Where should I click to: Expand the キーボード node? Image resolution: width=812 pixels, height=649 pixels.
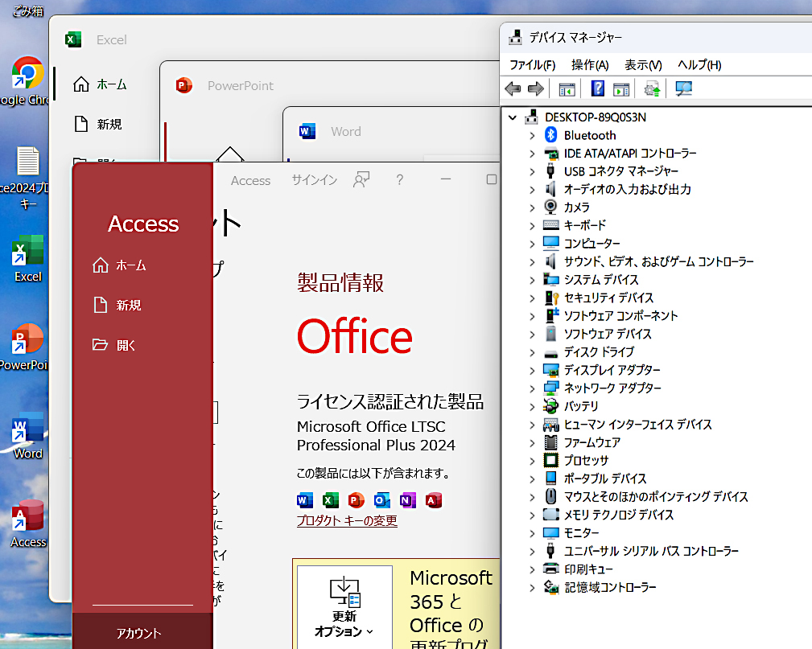click(532, 226)
